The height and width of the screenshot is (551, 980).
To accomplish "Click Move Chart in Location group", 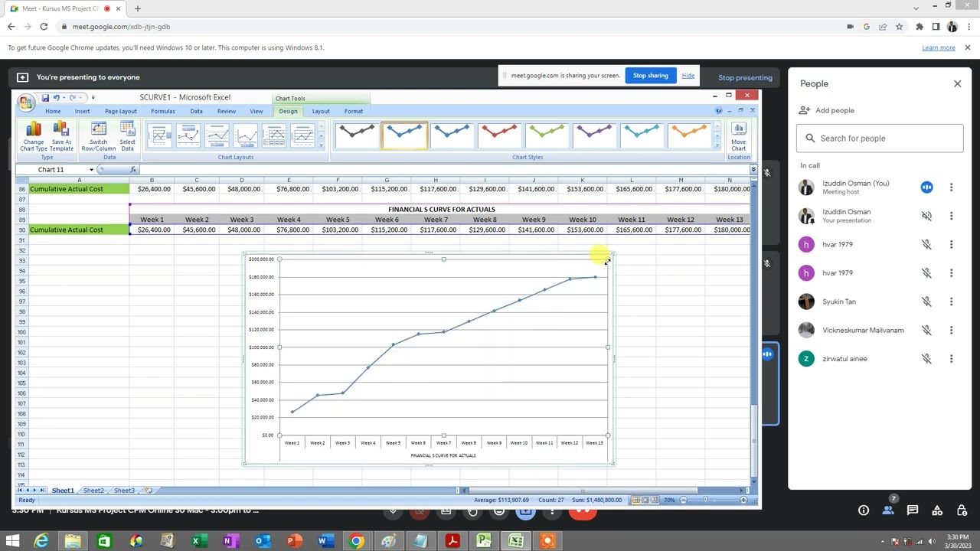I will click(x=738, y=136).
